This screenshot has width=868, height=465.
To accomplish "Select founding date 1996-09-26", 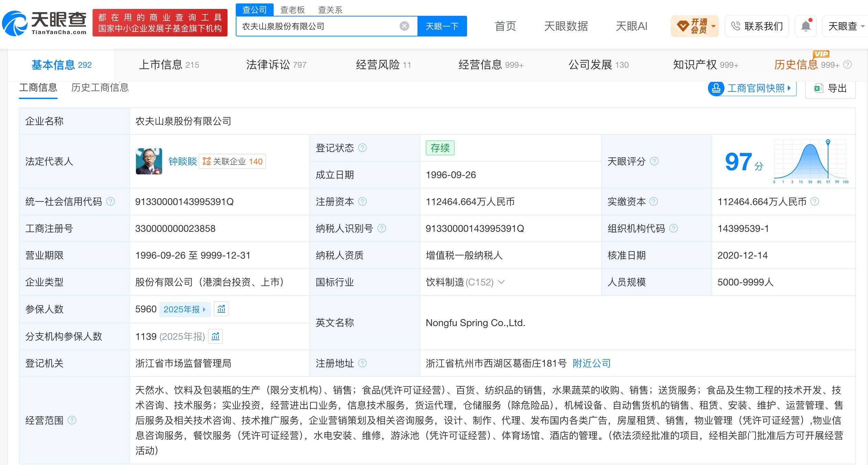I will pos(451,175).
